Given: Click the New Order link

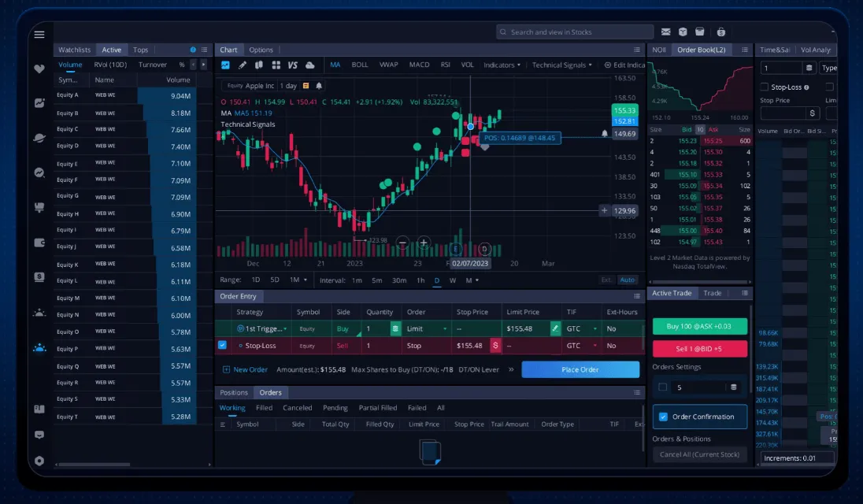Looking at the screenshot, I should pyautogui.click(x=245, y=370).
